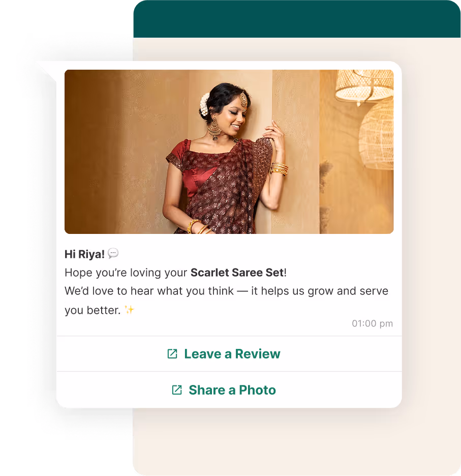
Task: Click the 01:00 pm message timestamp
Action: 373,323
